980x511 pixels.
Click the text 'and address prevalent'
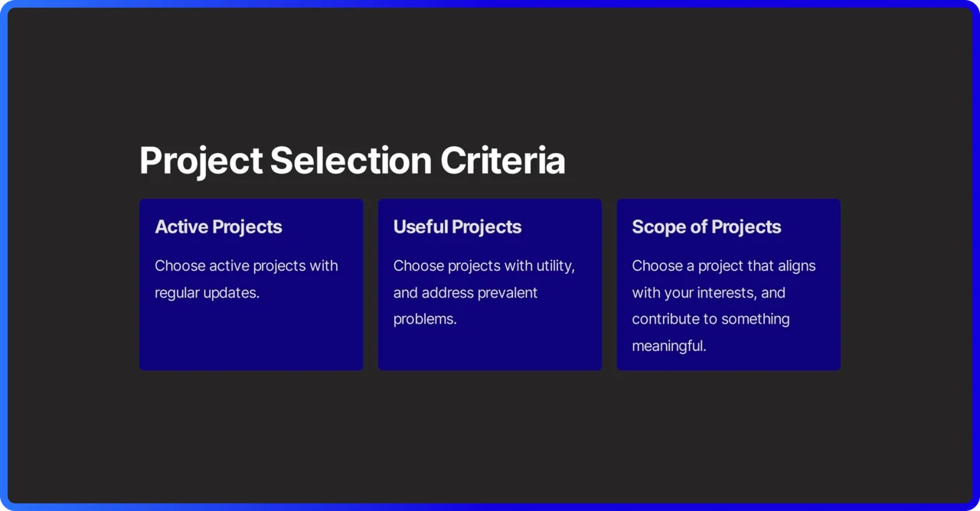coord(465,292)
